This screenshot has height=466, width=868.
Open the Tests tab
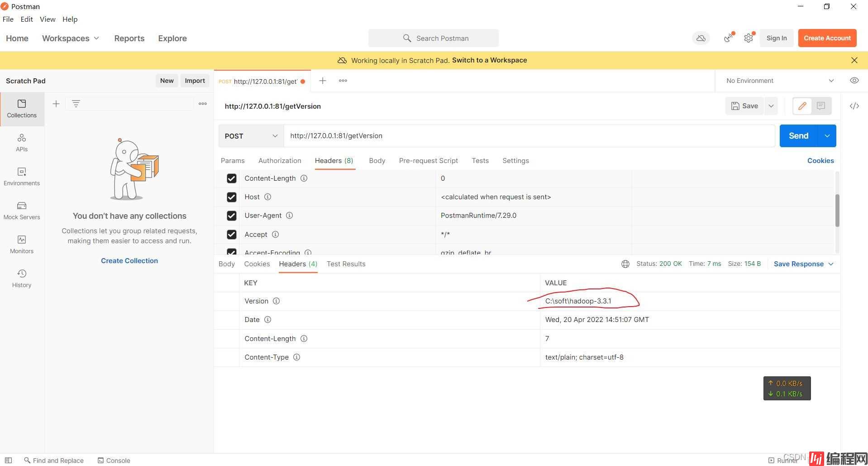click(480, 161)
